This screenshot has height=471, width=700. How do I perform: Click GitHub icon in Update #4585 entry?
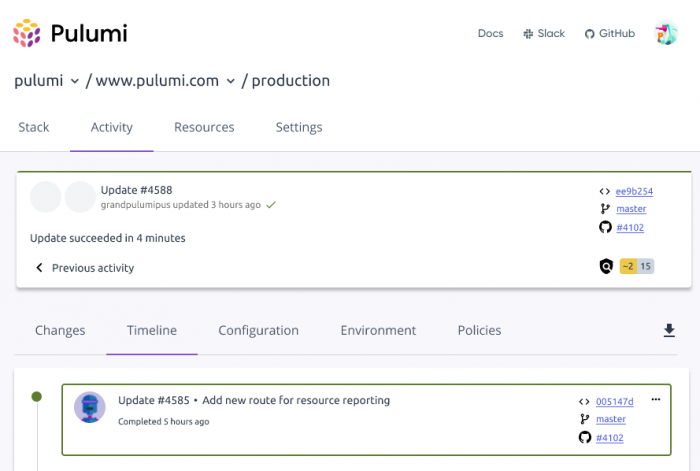click(x=585, y=437)
